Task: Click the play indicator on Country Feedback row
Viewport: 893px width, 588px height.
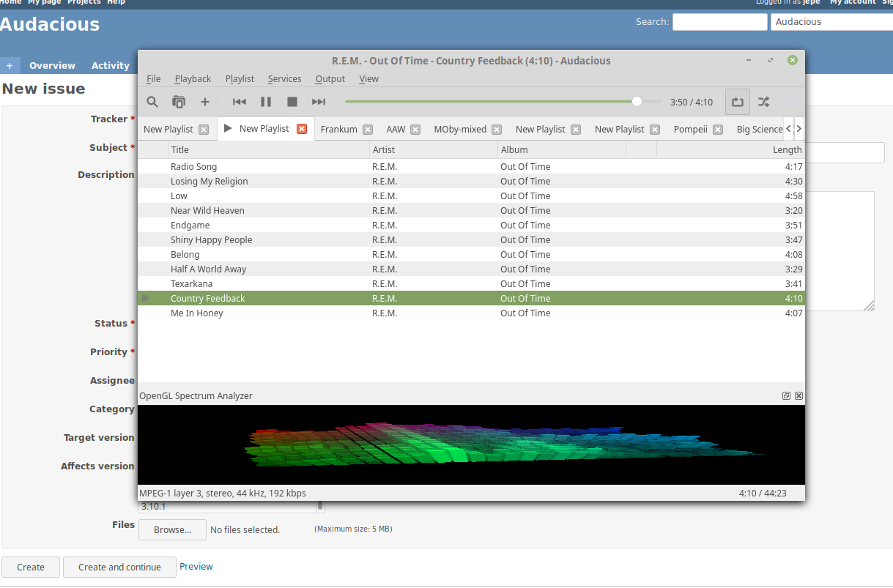Action: (x=147, y=298)
